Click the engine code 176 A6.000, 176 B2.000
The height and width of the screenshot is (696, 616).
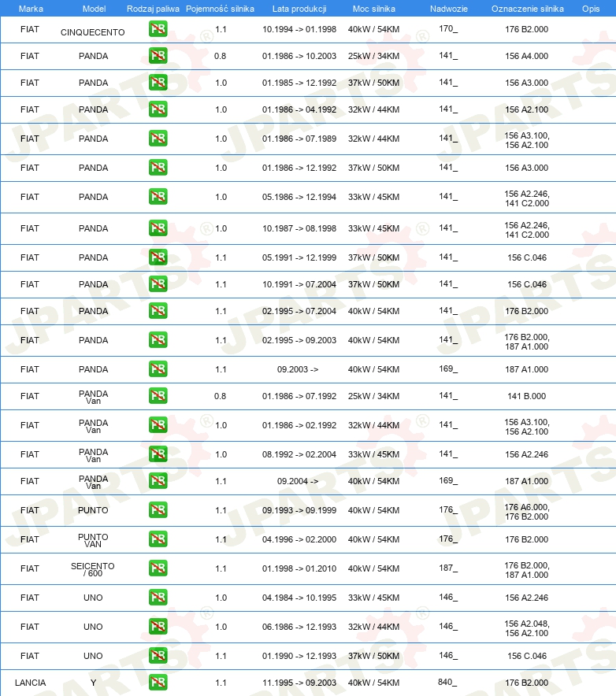(x=527, y=512)
